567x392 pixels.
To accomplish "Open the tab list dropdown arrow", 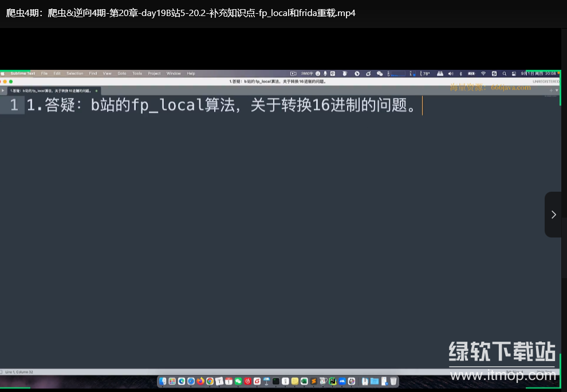I will (557, 90).
